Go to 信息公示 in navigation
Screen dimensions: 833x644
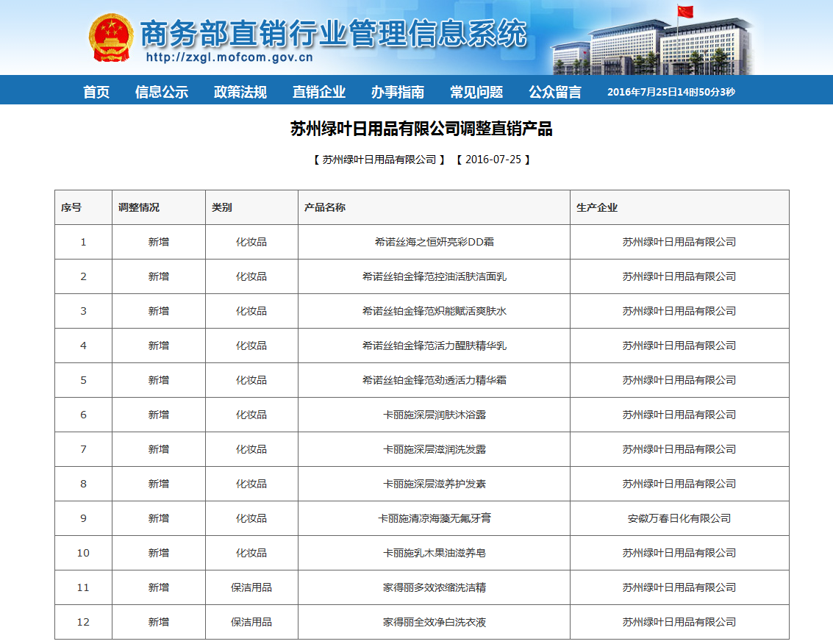(x=162, y=92)
